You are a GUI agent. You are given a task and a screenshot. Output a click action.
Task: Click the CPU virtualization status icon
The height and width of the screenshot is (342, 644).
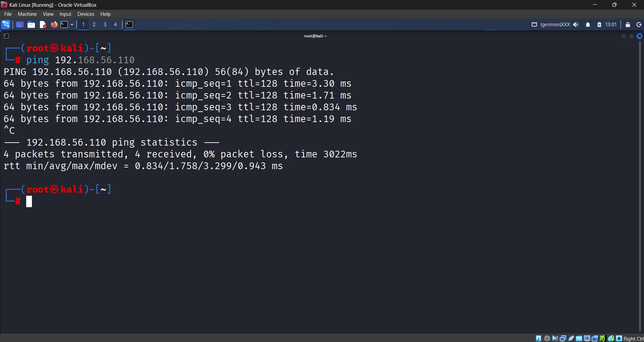point(603,338)
